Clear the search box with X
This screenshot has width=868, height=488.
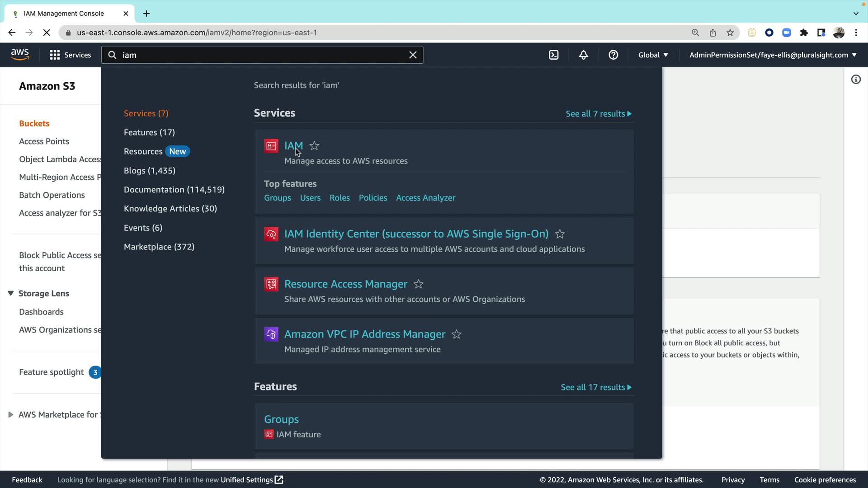point(413,55)
